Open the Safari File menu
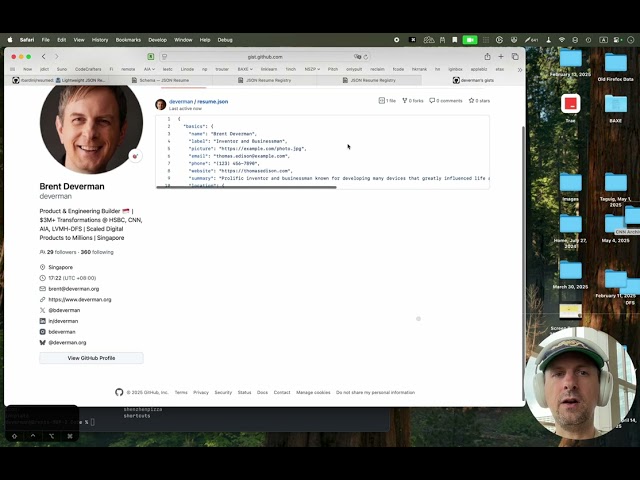640x480 pixels. pyautogui.click(x=46, y=40)
